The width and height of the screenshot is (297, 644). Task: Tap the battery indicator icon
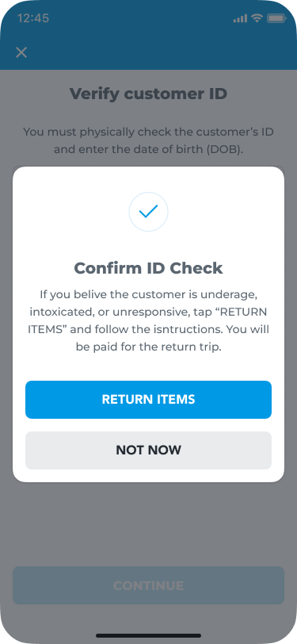276,18
